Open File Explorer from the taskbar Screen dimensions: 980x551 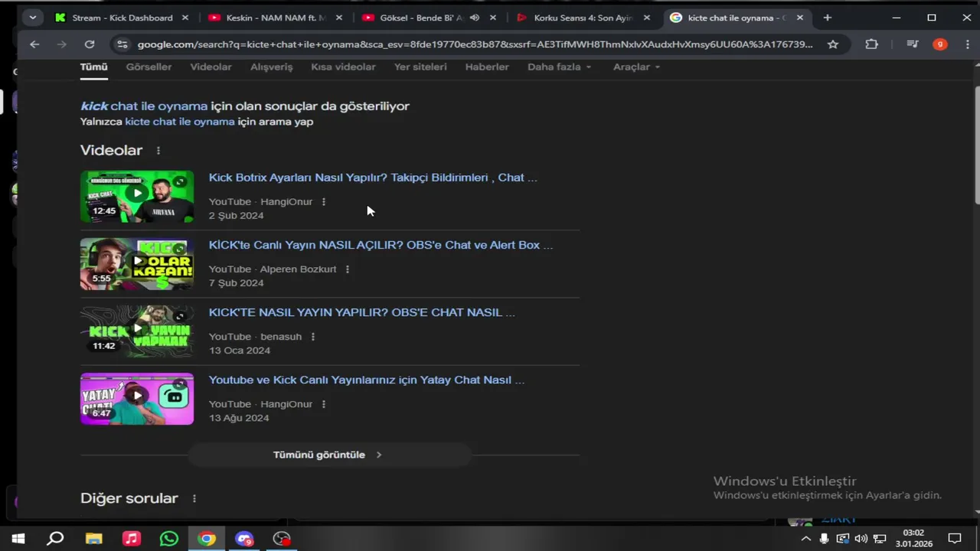pyautogui.click(x=93, y=539)
